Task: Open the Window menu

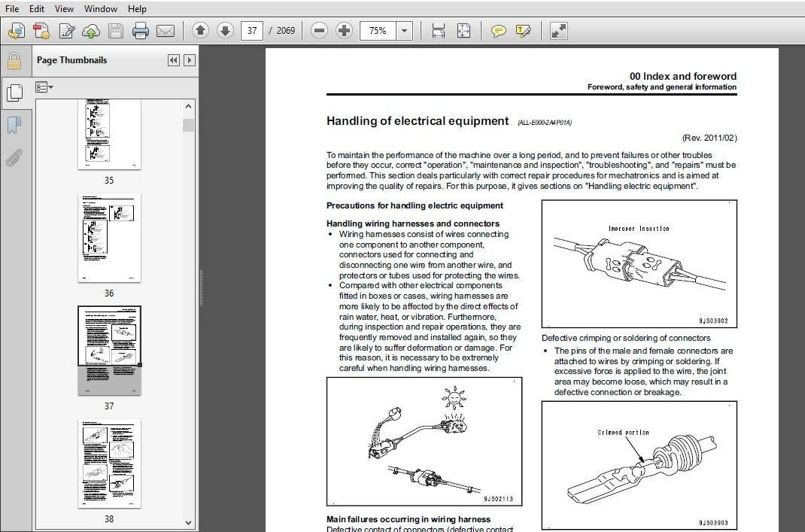Action: tap(101, 9)
